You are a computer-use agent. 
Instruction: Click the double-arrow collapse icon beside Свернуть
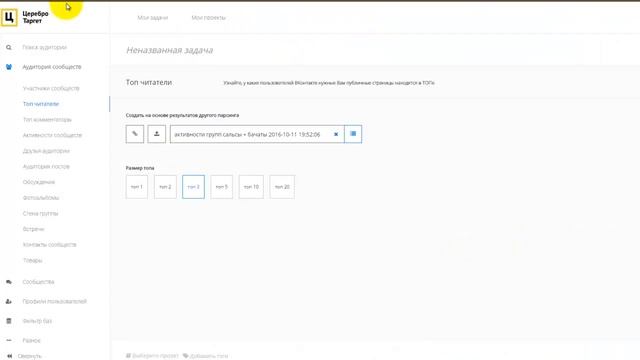click(9, 356)
